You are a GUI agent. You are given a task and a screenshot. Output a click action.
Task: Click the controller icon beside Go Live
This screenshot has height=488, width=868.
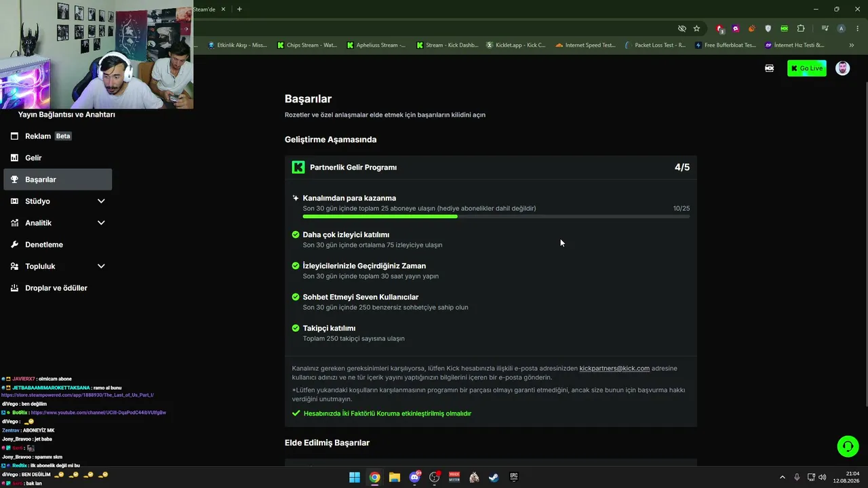click(770, 68)
